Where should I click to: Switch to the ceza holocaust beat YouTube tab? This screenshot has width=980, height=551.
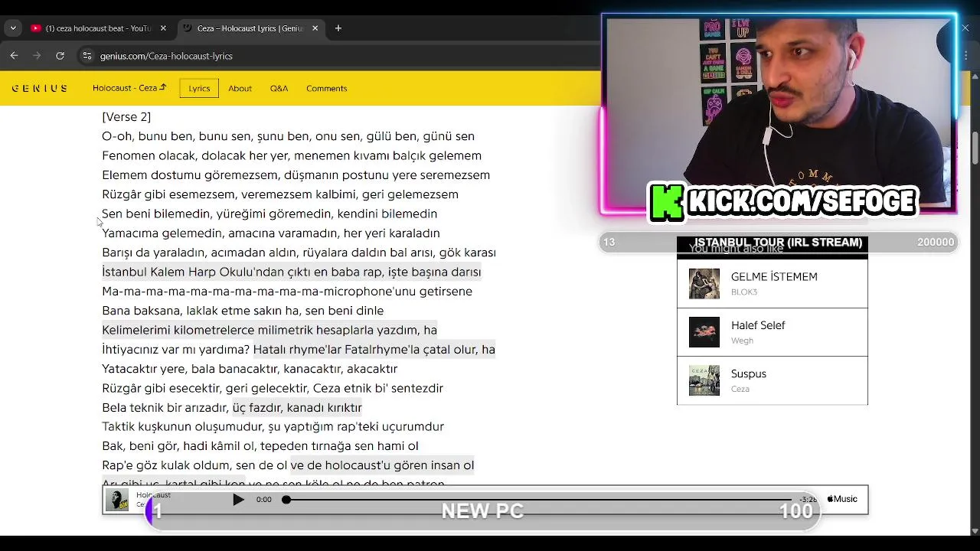99,28
